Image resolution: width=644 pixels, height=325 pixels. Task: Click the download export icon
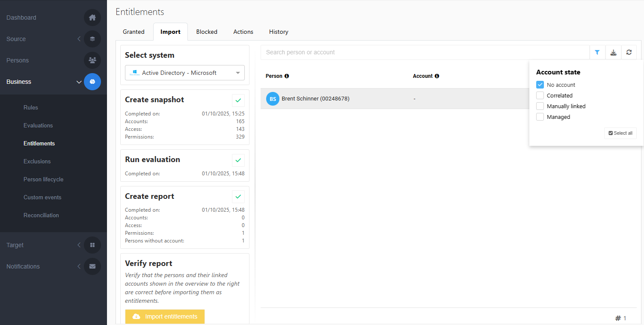click(613, 52)
